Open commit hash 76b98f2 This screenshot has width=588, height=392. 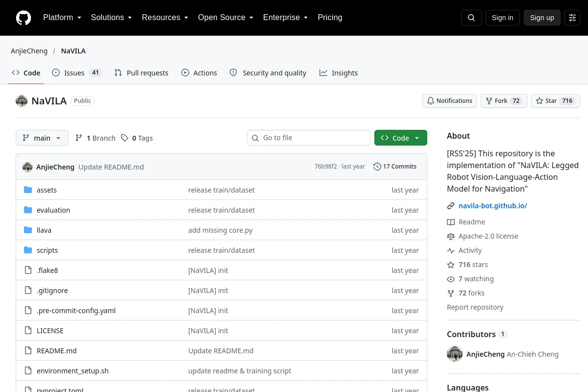[326, 167]
